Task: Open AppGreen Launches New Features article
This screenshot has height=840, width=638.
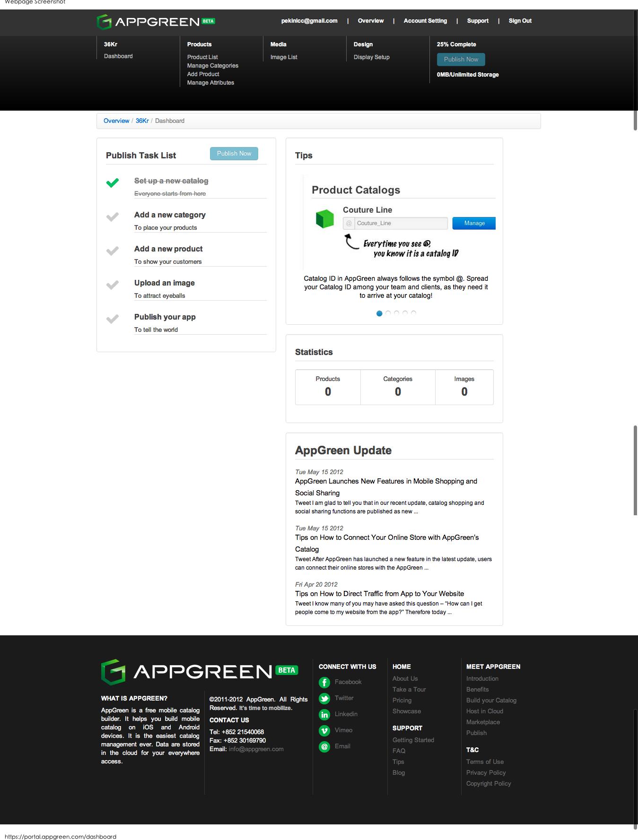Action: pos(386,487)
